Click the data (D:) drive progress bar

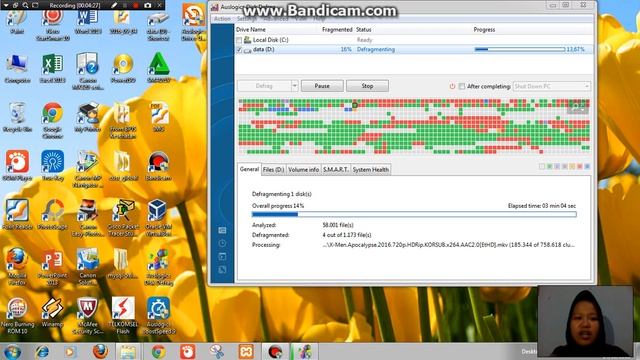[x=520, y=49]
